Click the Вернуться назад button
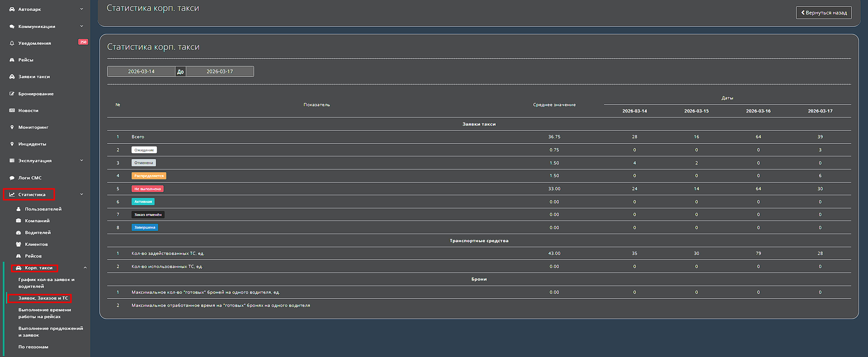This screenshot has height=357, width=868. click(x=823, y=13)
